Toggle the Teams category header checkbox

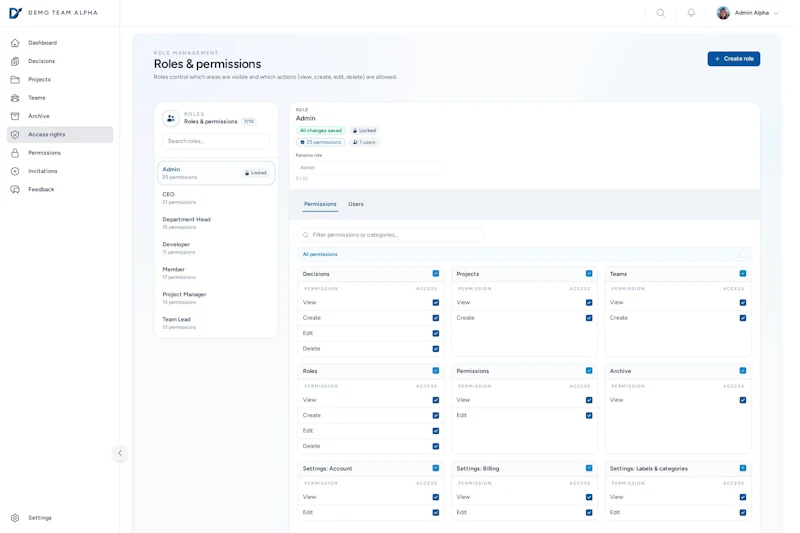[x=742, y=274]
